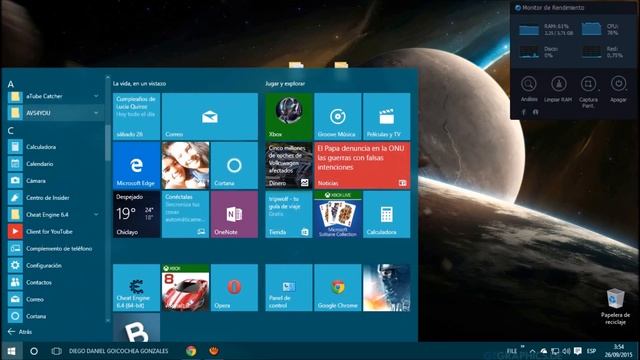Launch Microsoft Solitaire Collection tile
The width and height of the screenshot is (640, 360).
(x=338, y=214)
